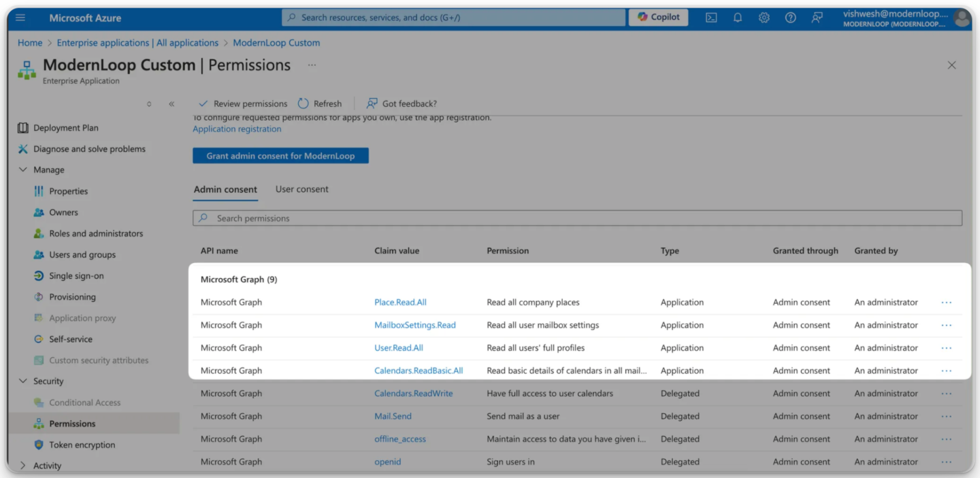The height and width of the screenshot is (478, 980).
Task: Click the search resources, services, and docs box
Action: pyautogui.click(x=453, y=17)
